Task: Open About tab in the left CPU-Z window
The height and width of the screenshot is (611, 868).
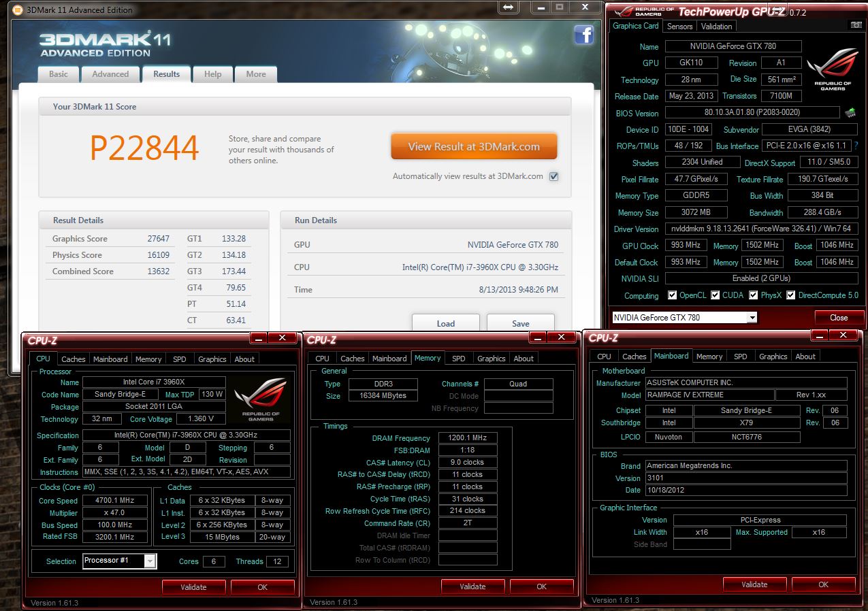Action: pyautogui.click(x=244, y=359)
